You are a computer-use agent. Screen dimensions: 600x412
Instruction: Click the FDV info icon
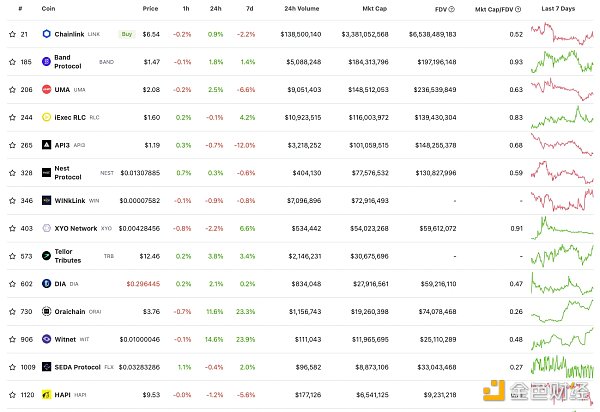(452, 9)
